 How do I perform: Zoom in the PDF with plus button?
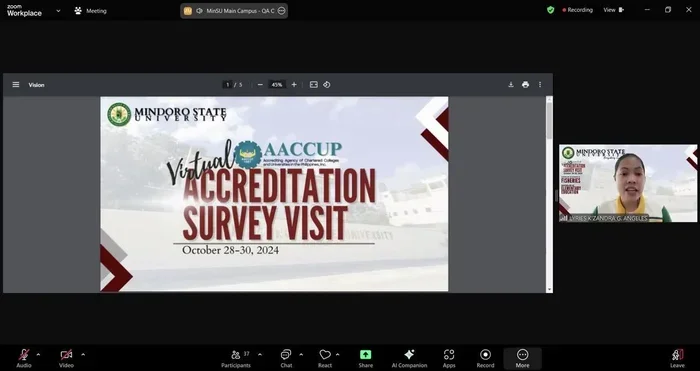tap(294, 85)
